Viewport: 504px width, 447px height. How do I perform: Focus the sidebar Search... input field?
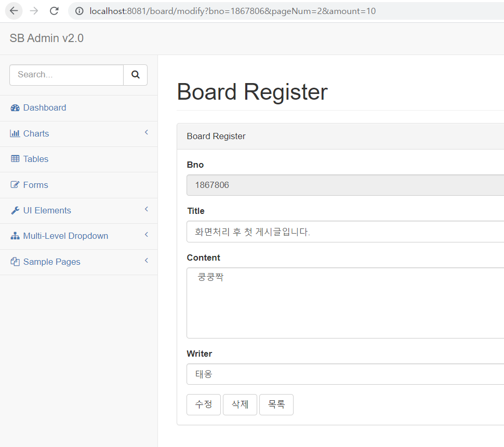point(67,75)
